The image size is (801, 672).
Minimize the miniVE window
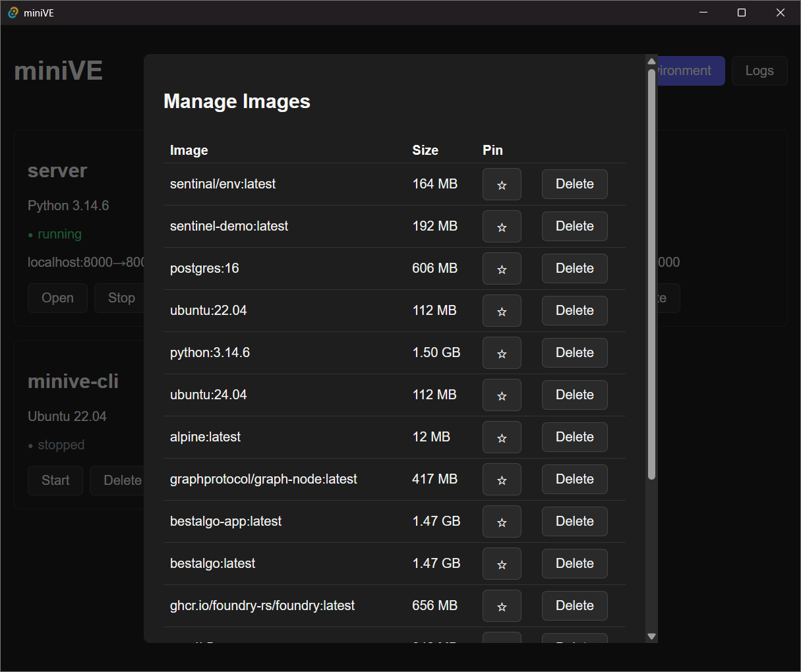[x=703, y=13]
